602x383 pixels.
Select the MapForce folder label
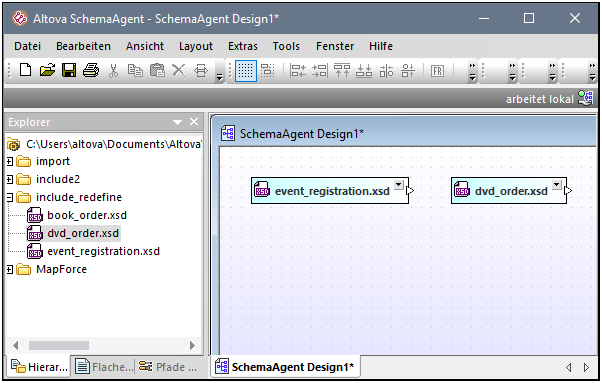(61, 269)
